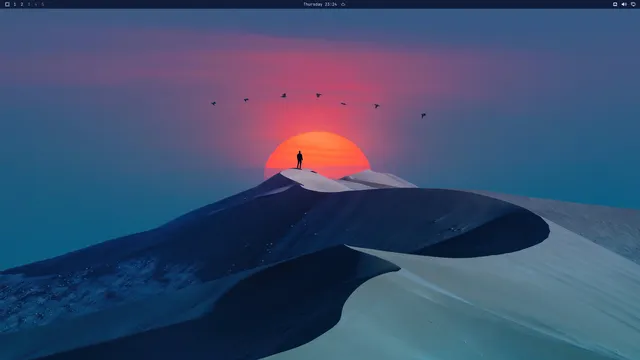The image size is (640, 360).
Task: Switch to workspace 5
Action: pos(42,4)
